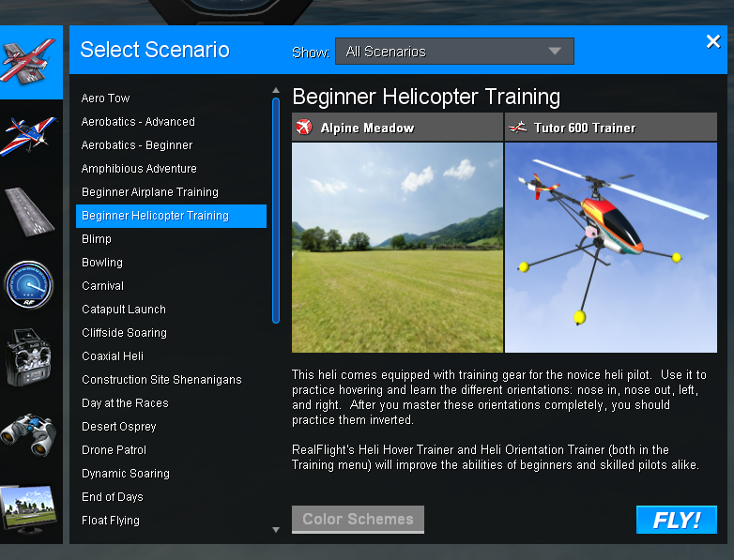Click the aircraft icon beside Tutor 600 Trainer
The height and width of the screenshot is (560, 734).
(x=518, y=128)
